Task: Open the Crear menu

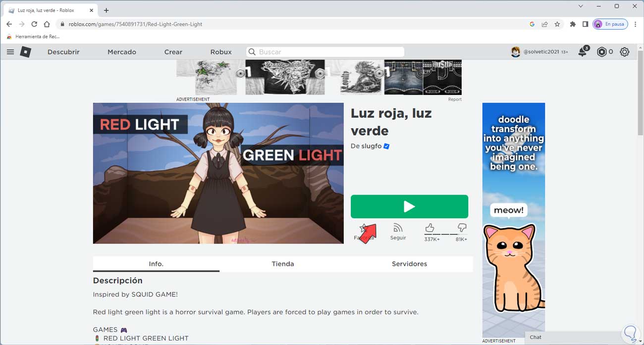Action: click(173, 52)
